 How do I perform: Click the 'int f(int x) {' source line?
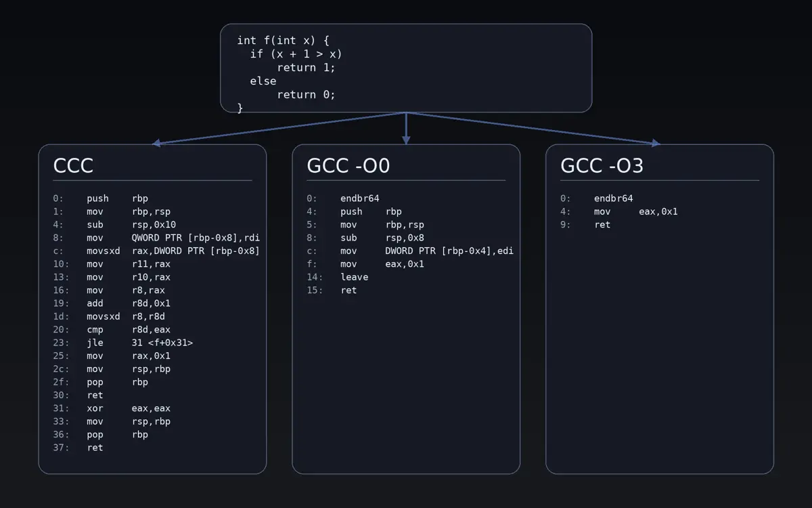tap(283, 41)
